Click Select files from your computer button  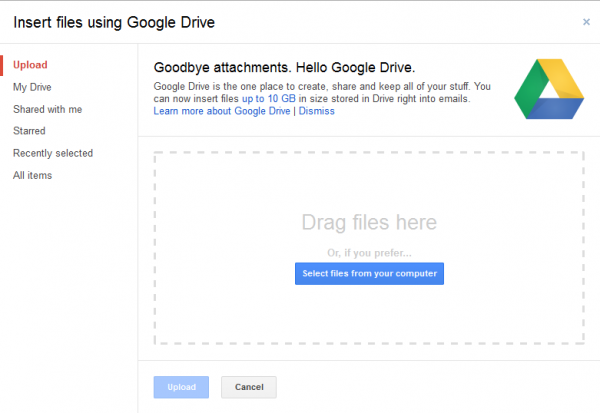click(x=369, y=273)
